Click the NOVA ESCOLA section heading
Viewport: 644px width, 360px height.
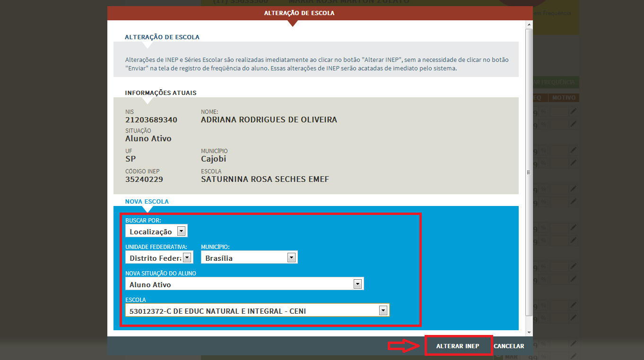point(147,201)
